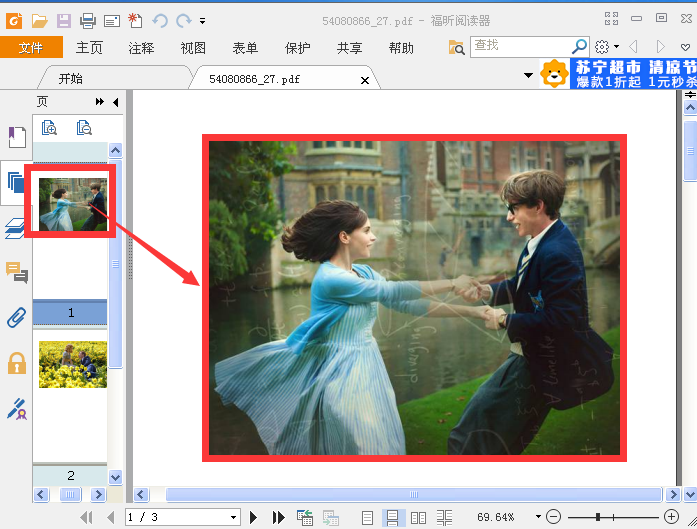
Task: Go to last page button
Action: (x=279, y=517)
